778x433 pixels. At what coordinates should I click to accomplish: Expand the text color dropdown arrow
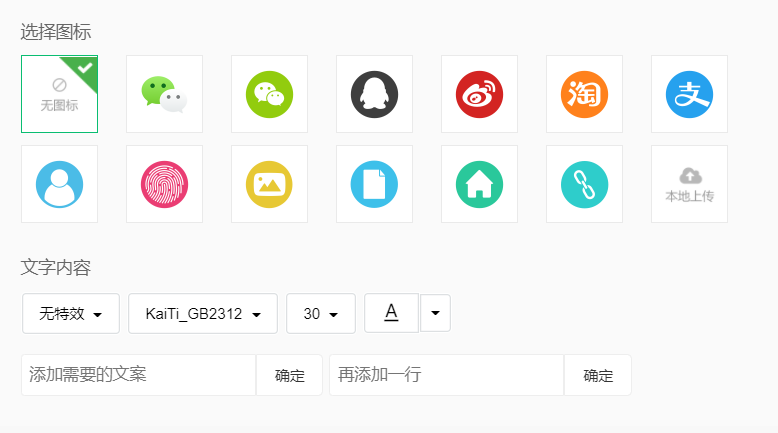[x=436, y=313]
